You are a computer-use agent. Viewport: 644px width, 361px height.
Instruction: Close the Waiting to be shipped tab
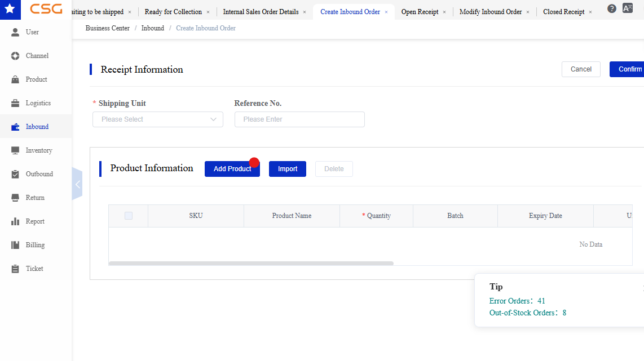[130, 12]
